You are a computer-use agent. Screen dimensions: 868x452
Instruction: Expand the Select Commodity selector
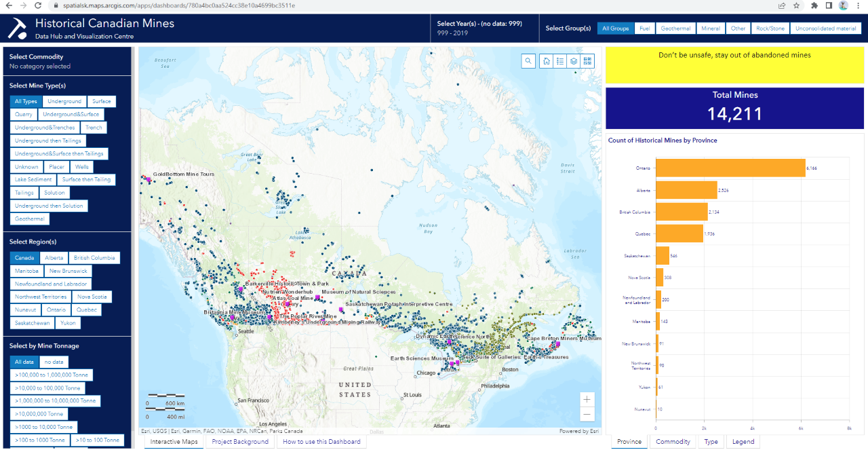click(66, 62)
